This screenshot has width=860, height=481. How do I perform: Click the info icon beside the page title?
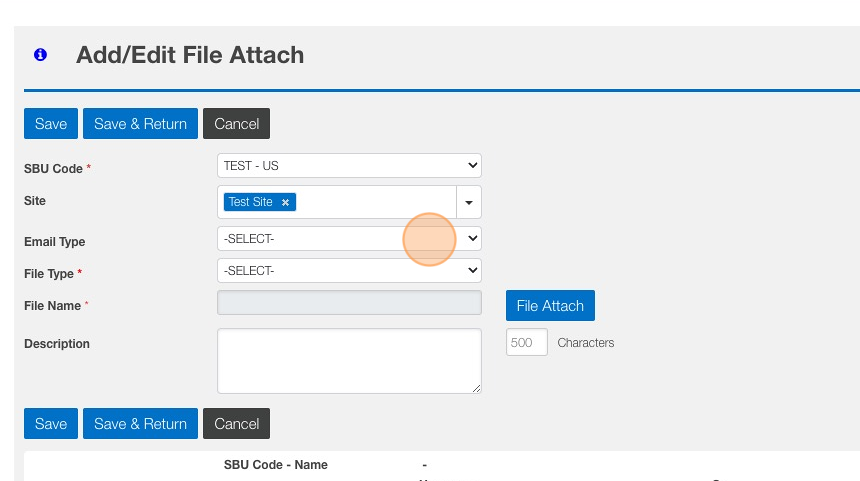(x=40, y=55)
